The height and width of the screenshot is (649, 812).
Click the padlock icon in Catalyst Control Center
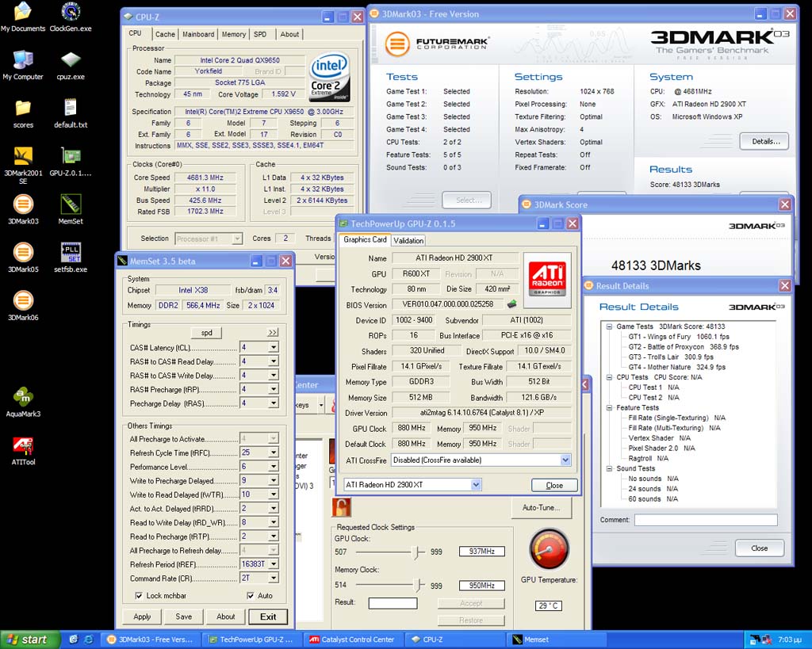coord(341,507)
